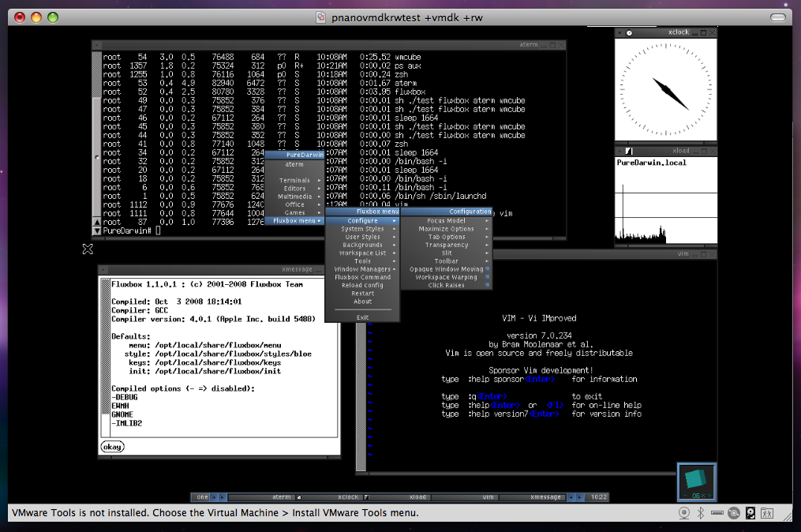Open the Workspace List submenu
Screen dimensions: 801x532
tap(363, 253)
